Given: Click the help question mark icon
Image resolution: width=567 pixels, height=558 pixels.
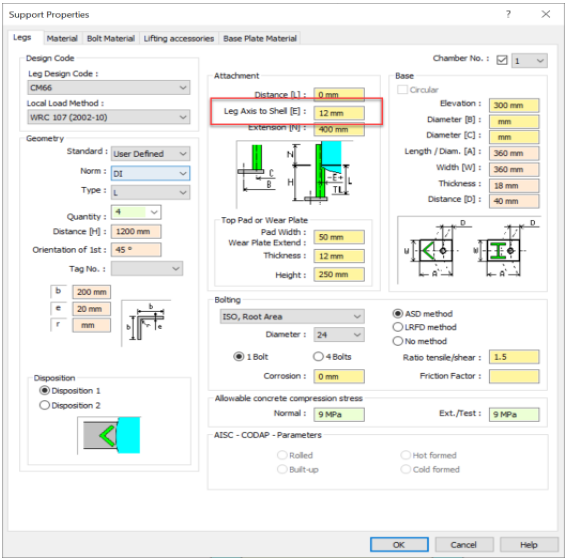Looking at the screenshot, I should [x=508, y=14].
